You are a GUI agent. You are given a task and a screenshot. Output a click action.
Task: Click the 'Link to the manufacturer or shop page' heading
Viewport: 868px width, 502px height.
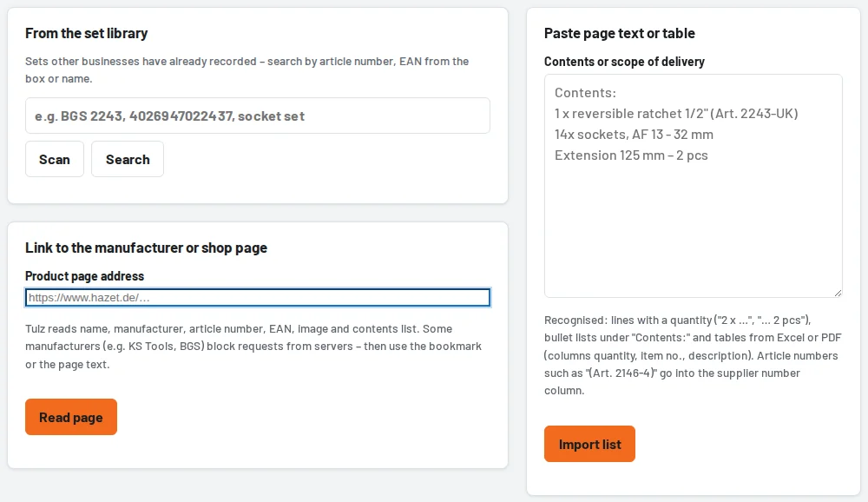[146, 248]
